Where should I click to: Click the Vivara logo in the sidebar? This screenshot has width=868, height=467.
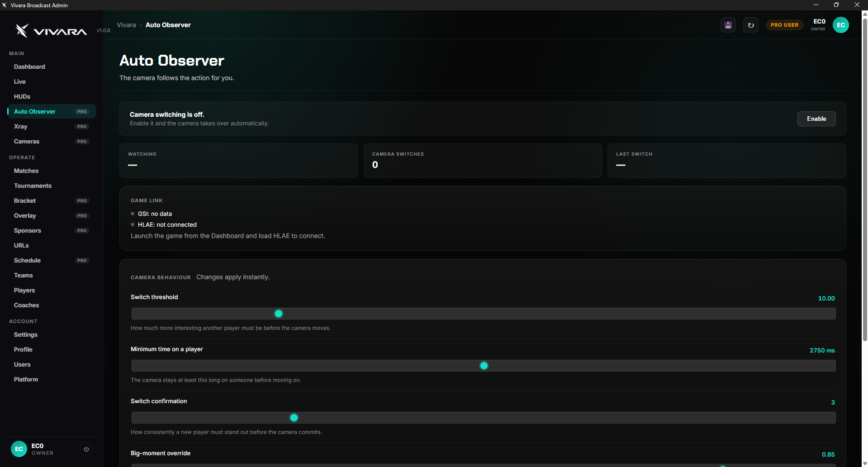click(51, 31)
